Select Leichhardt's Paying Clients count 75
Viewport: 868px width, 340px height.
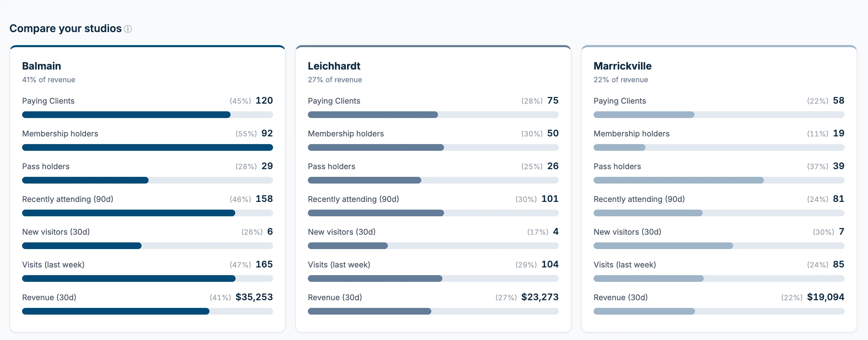[x=553, y=100]
